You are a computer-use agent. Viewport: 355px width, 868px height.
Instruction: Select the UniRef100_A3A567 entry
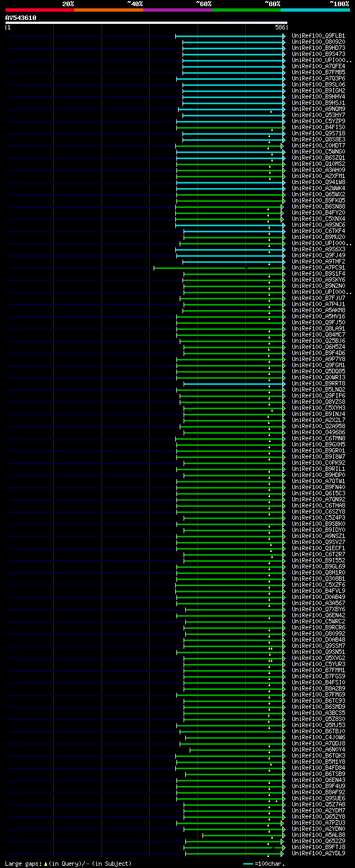click(318, 603)
